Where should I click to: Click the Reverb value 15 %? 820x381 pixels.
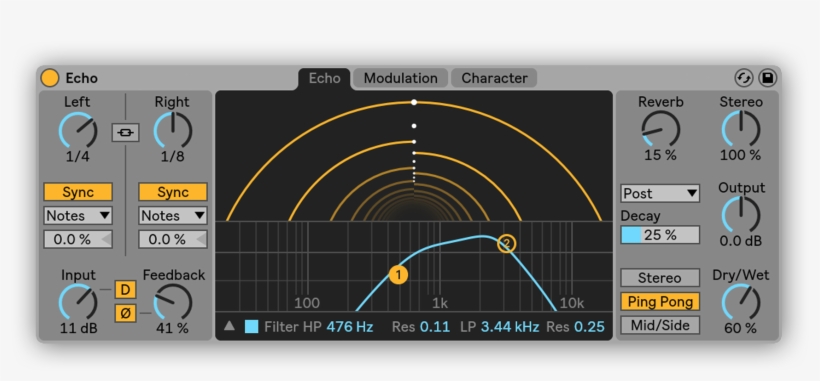[x=660, y=155]
